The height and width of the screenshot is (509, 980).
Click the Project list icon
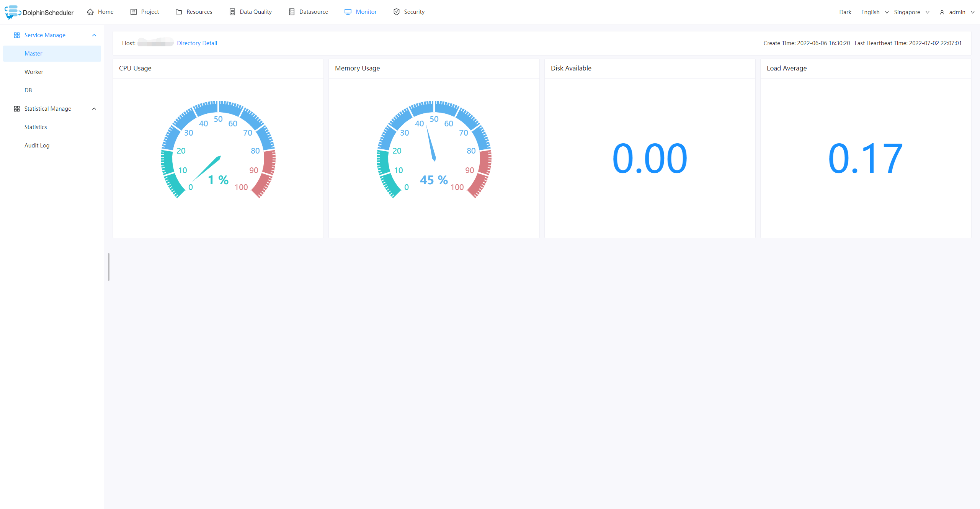coord(134,12)
